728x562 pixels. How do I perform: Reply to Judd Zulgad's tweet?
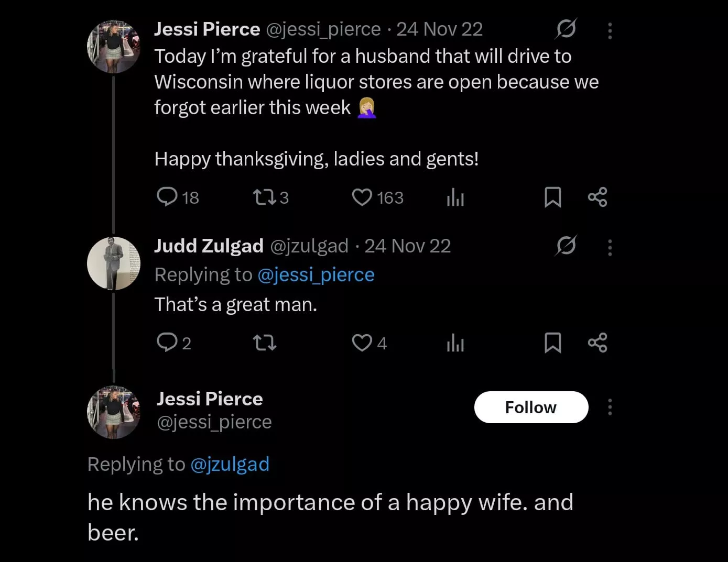[x=167, y=343]
